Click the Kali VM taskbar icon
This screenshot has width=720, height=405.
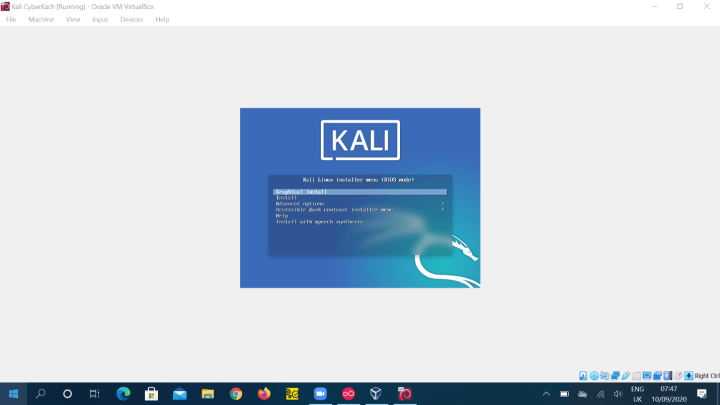pos(405,394)
